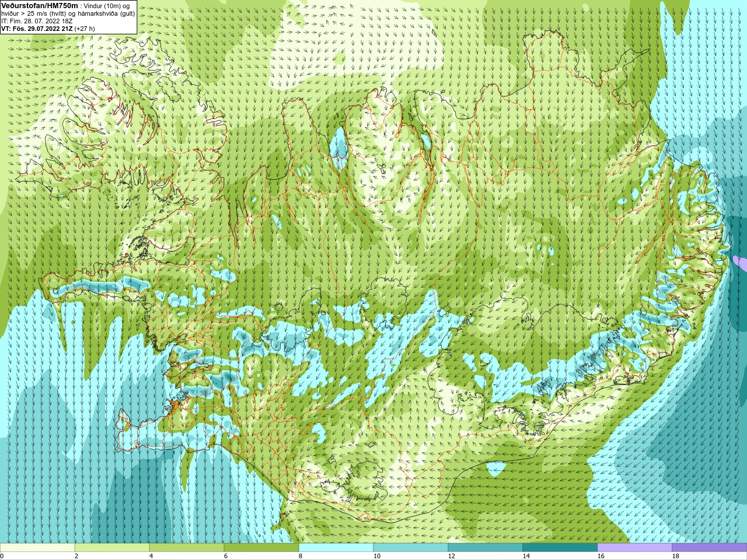Select the above-18 m/s purple swatch
Image resolution: width=747 pixels, height=560 pixels.
(710, 548)
